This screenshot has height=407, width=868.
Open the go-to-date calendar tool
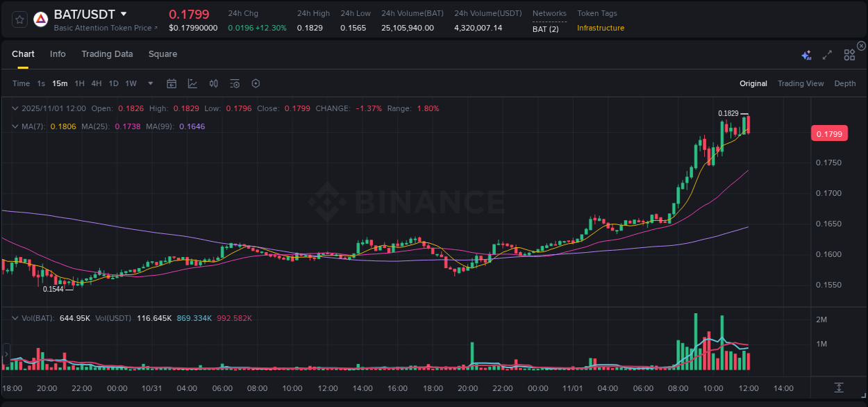[x=172, y=83]
